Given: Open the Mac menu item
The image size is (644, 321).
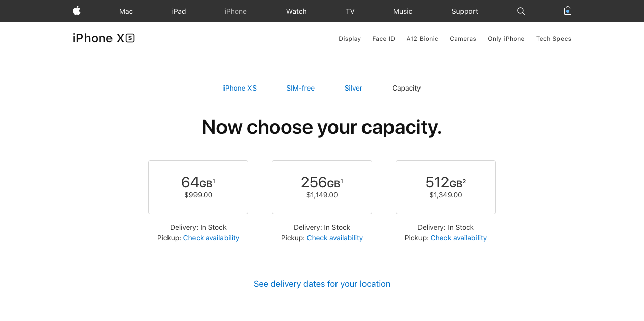Looking at the screenshot, I should pyautogui.click(x=126, y=11).
